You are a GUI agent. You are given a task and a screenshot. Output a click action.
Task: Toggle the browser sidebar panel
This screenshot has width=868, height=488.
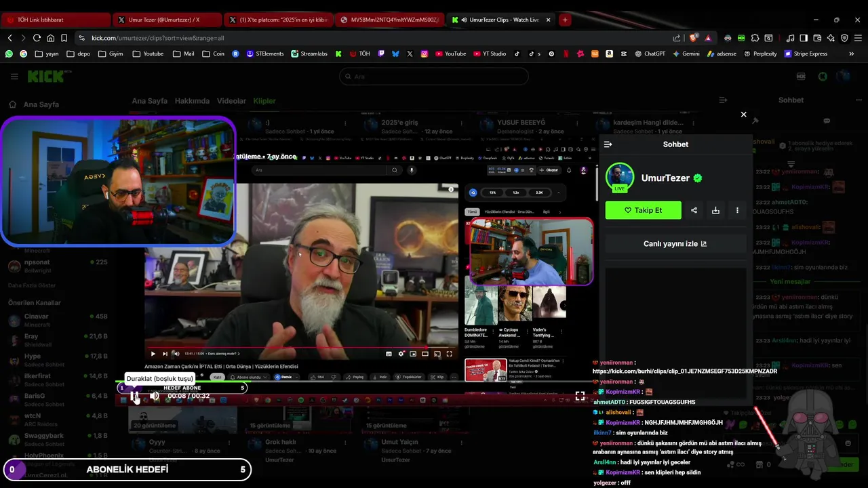[804, 38]
